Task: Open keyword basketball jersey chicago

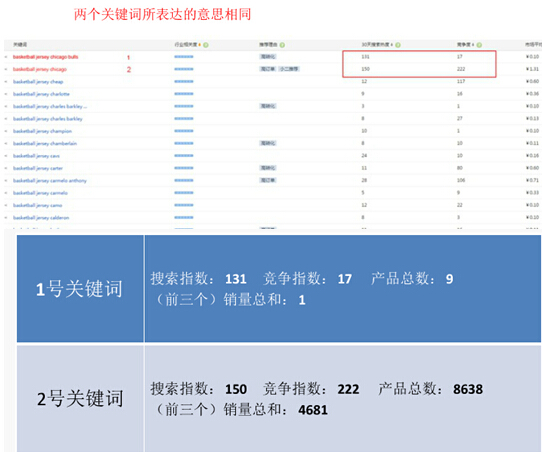Action: [40, 69]
